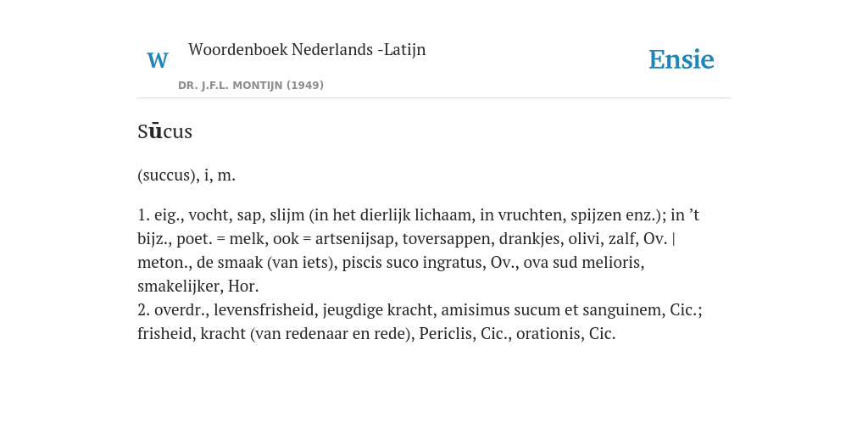Click the Sūcus entry heading
This screenshot has width=868, height=434.
coord(165,131)
